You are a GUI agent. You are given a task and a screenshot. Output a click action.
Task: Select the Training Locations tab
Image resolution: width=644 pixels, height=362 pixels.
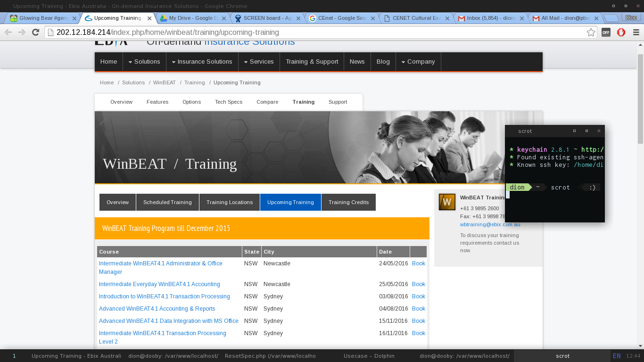tap(230, 202)
